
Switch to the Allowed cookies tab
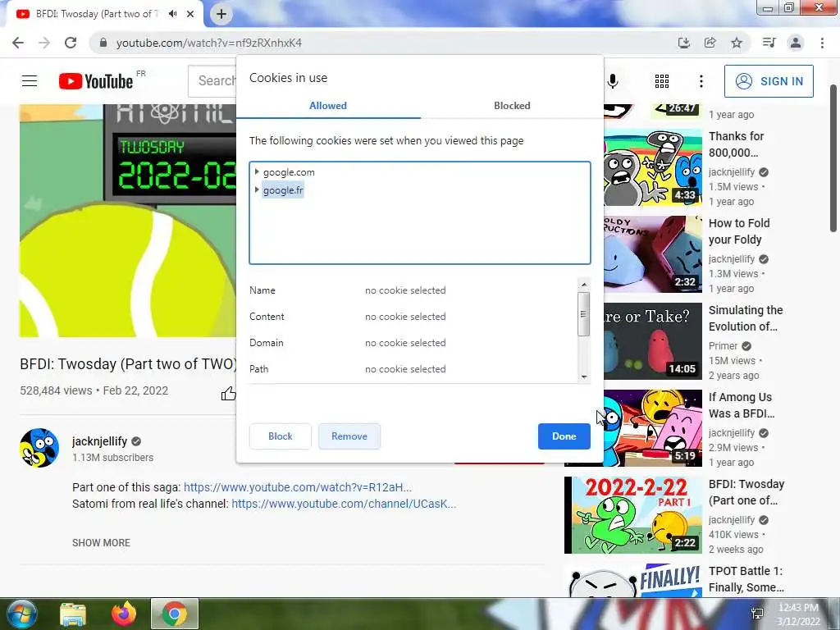[328, 106]
